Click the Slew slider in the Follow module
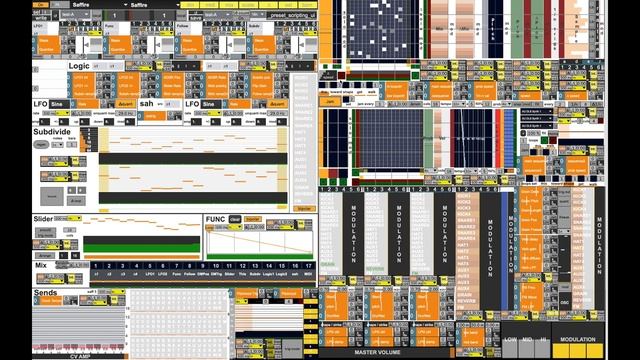Viewport: 640px width, 360px height. coord(192,40)
